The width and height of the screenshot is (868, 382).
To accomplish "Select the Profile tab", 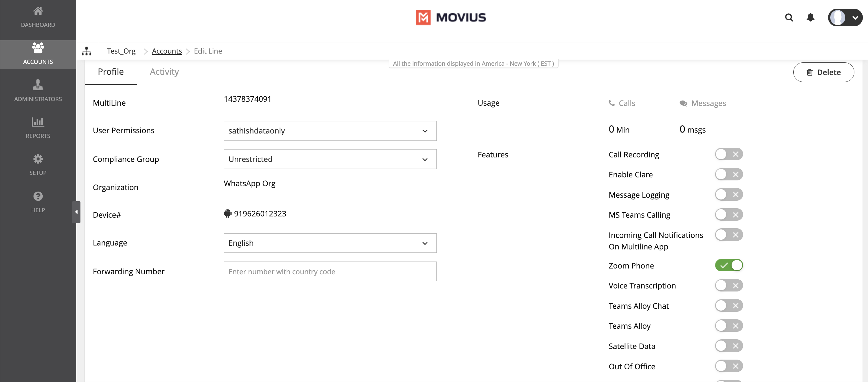I will coord(110,72).
